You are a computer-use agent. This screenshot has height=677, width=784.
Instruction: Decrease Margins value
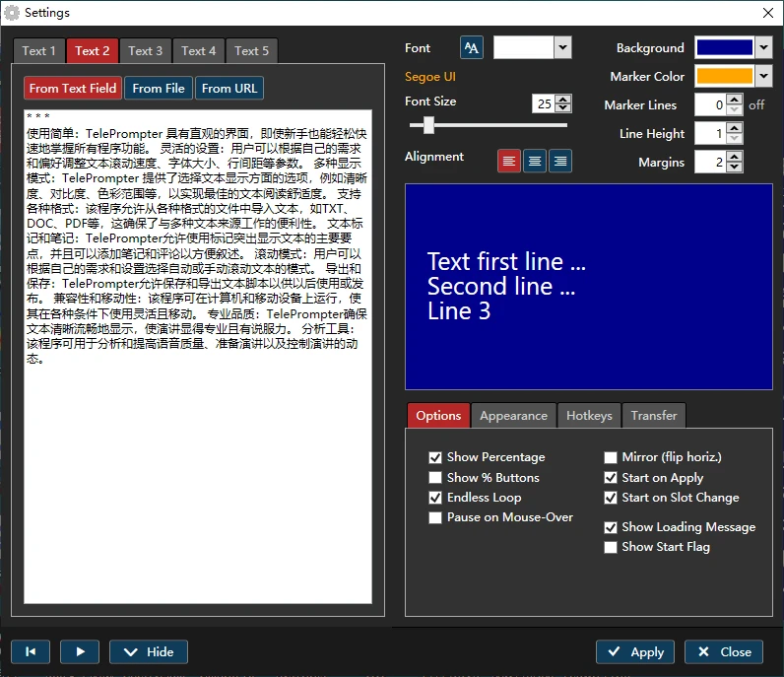(734, 167)
